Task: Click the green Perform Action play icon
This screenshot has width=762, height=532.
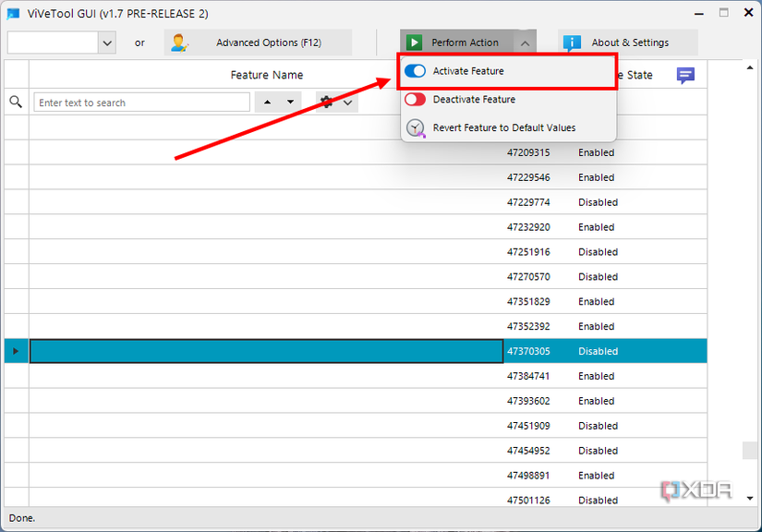Action: pyautogui.click(x=413, y=42)
